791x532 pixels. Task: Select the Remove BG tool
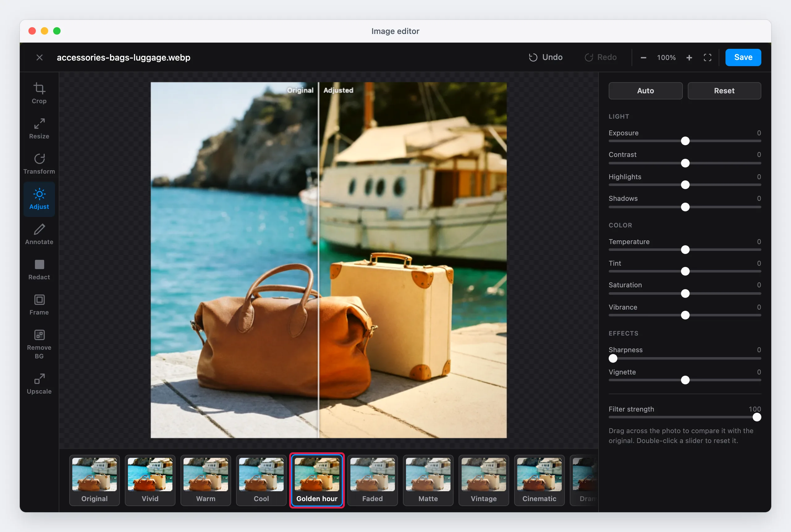[x=39, y=344]
